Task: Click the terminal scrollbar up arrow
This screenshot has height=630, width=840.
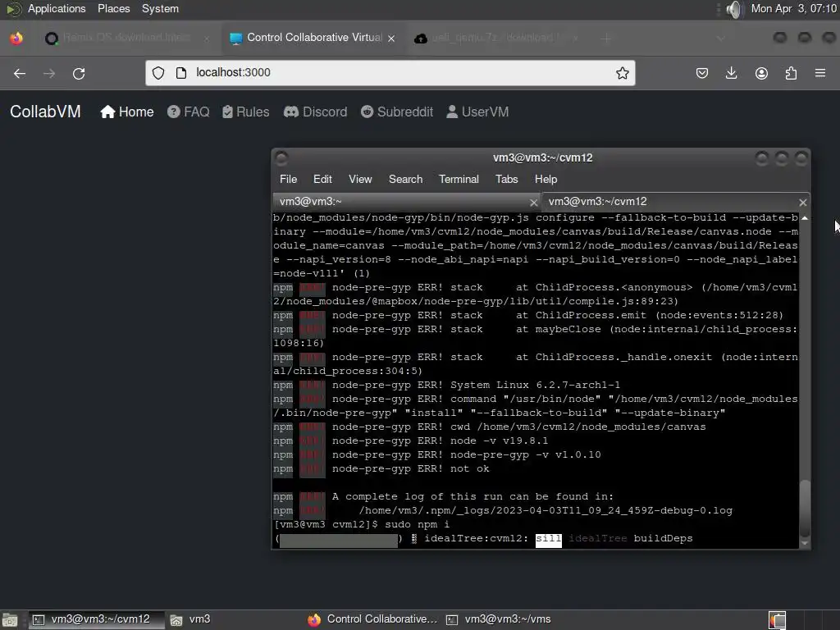Action: [x=804, y=218]
